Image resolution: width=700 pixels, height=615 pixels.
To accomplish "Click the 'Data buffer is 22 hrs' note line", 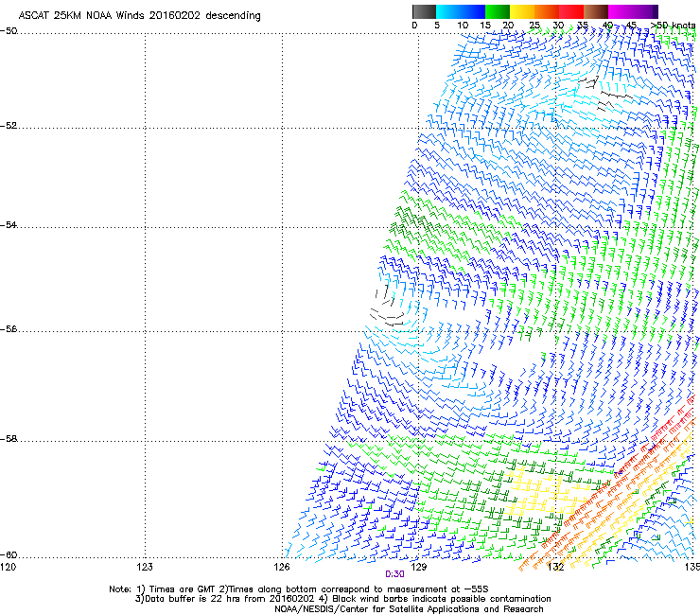I will (x=342, y=599).
